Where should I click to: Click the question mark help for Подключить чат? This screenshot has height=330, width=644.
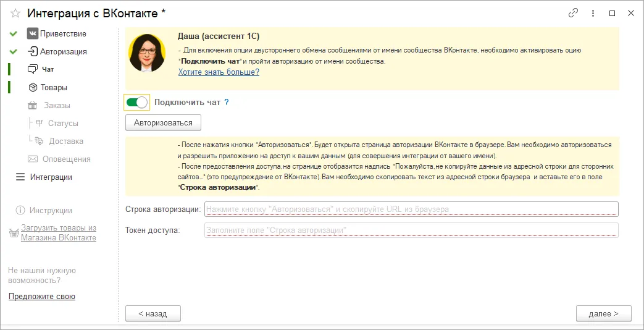pyautogui.click(x=227, y=103)
